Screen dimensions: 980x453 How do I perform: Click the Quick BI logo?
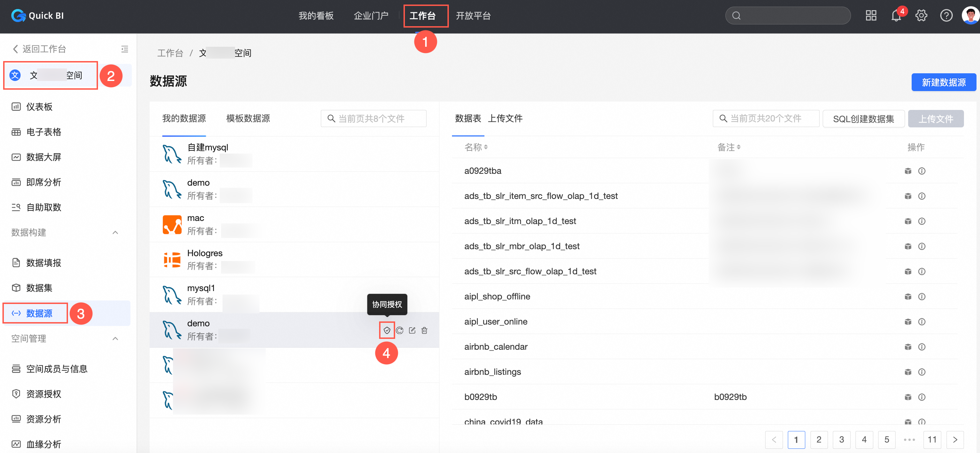coord(37,16)
